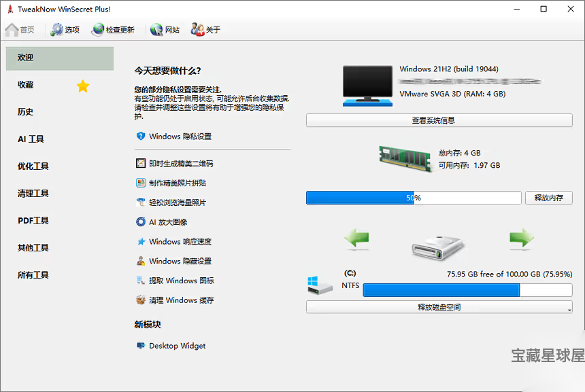585x392 pixels.
Task: Click the 新模块 heading
Action: [148, 325]
